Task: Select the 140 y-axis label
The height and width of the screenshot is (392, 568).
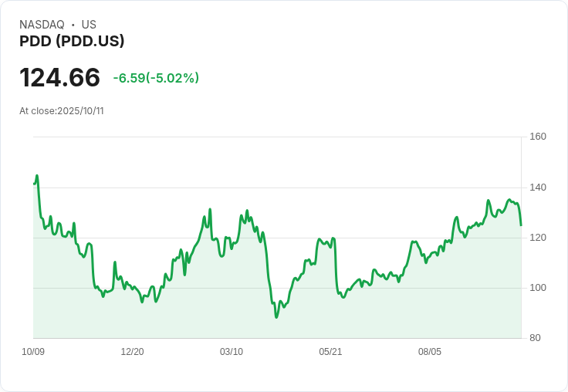Action: [x=538, y=188]
